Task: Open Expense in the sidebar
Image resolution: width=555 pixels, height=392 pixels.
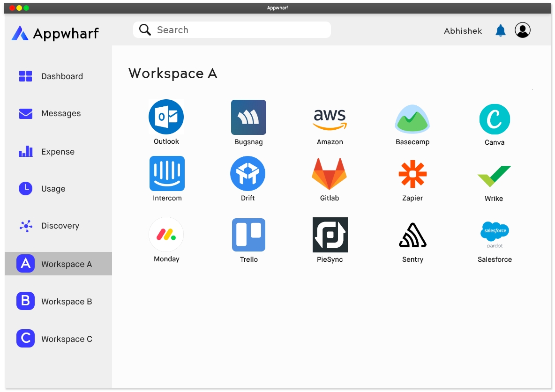Action: (58, 151)
